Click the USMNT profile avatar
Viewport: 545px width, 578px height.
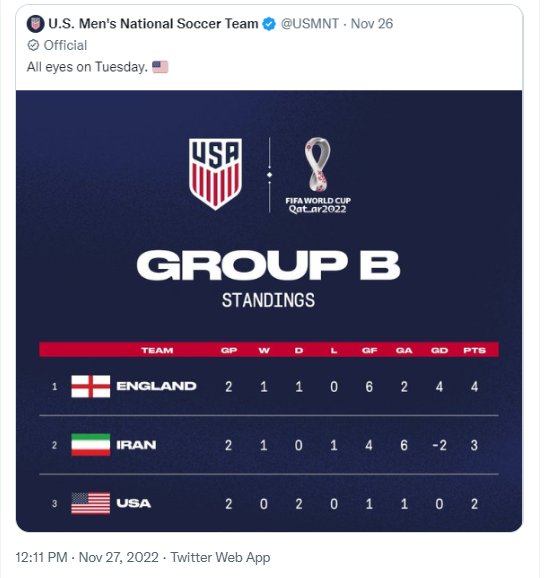click(35, 24)
